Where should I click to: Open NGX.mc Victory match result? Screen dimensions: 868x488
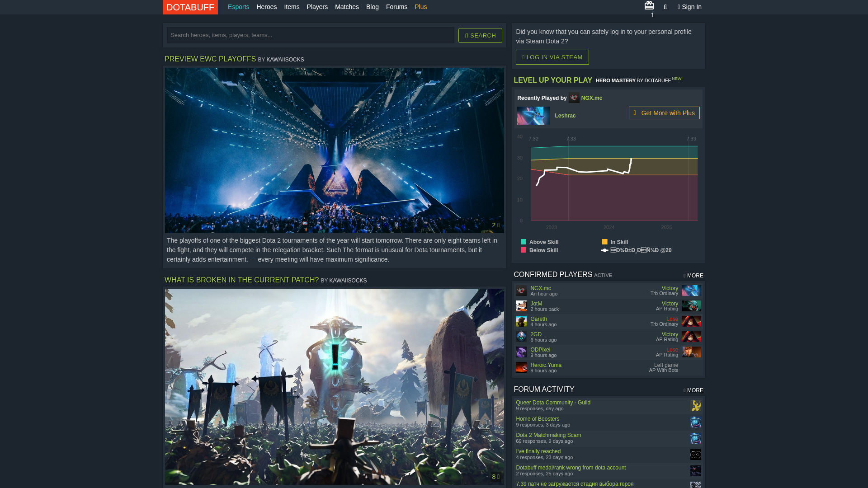(x=670, y=288)
